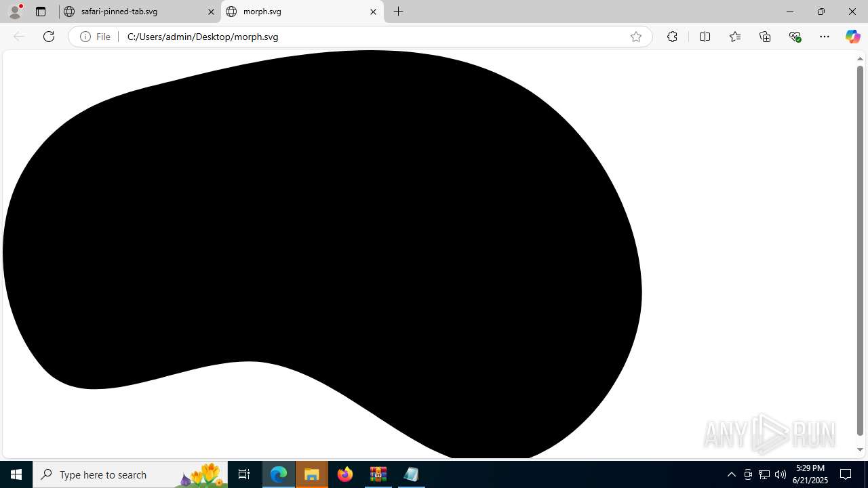
Task: Switch to the safari-pinned-tab.svg tab
Action: (x=140, y=12)
